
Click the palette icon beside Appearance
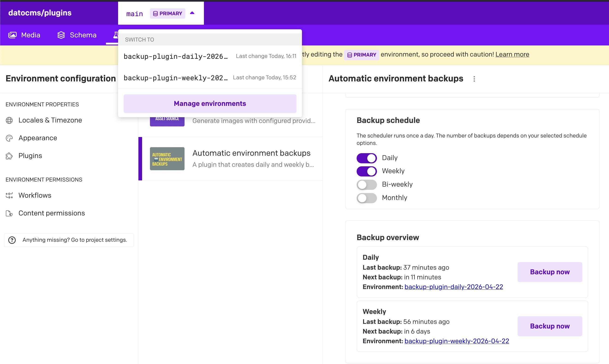(9, 138)
